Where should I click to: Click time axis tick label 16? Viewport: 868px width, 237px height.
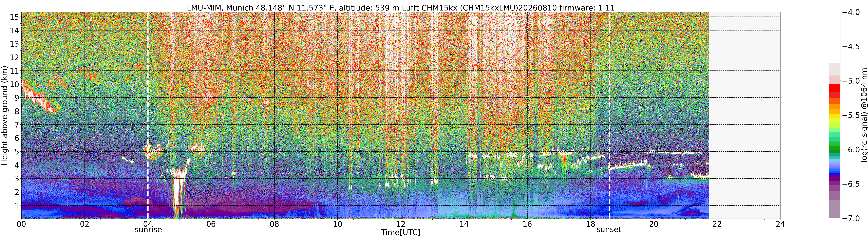pyautogui.click(x=527, y=224)
